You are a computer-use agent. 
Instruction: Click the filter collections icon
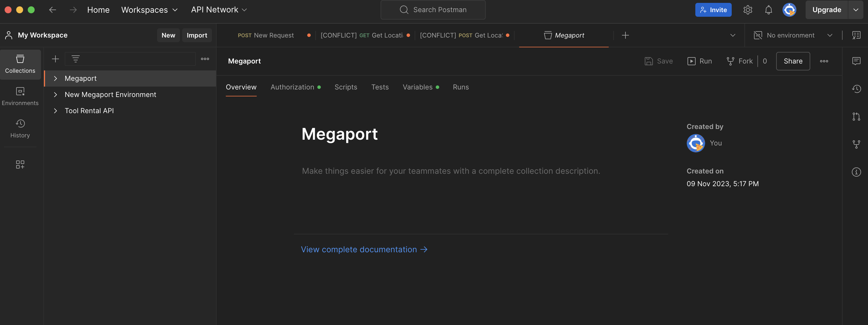(75, 59)
